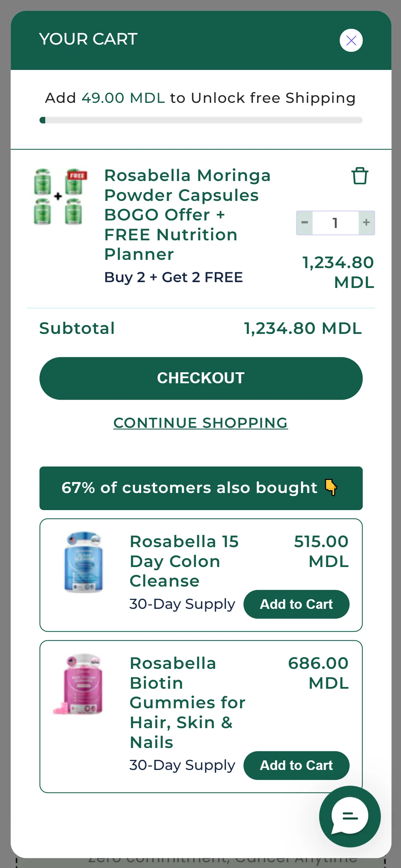Close the cart with the X icon
The width and height of the screenshot is (401, 868).
point(351,40)
